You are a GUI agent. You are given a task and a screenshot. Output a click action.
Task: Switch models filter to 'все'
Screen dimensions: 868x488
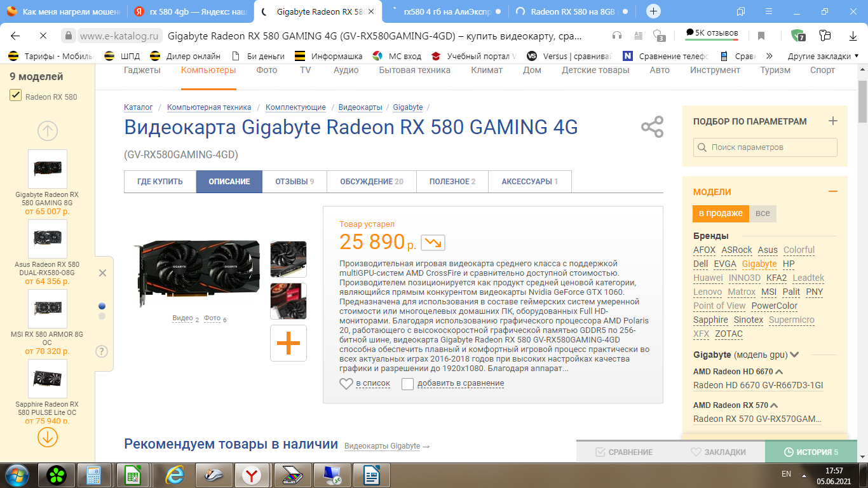click(x=763, y=213)
